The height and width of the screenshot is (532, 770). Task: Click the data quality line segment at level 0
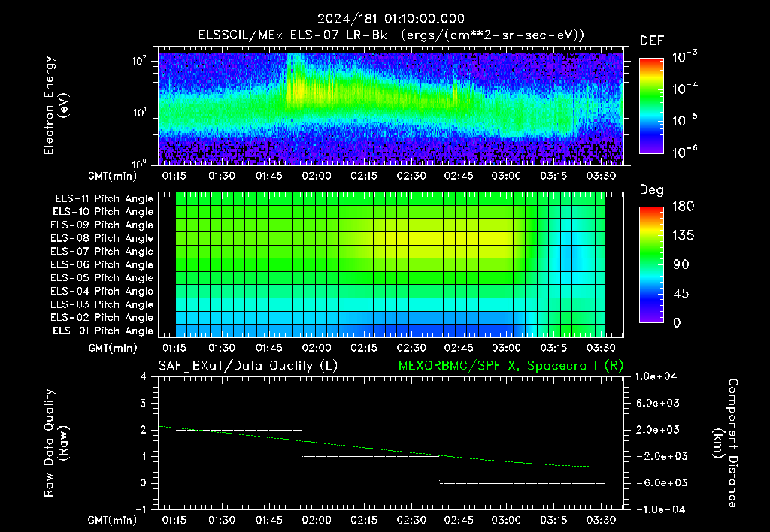[523, 483]
